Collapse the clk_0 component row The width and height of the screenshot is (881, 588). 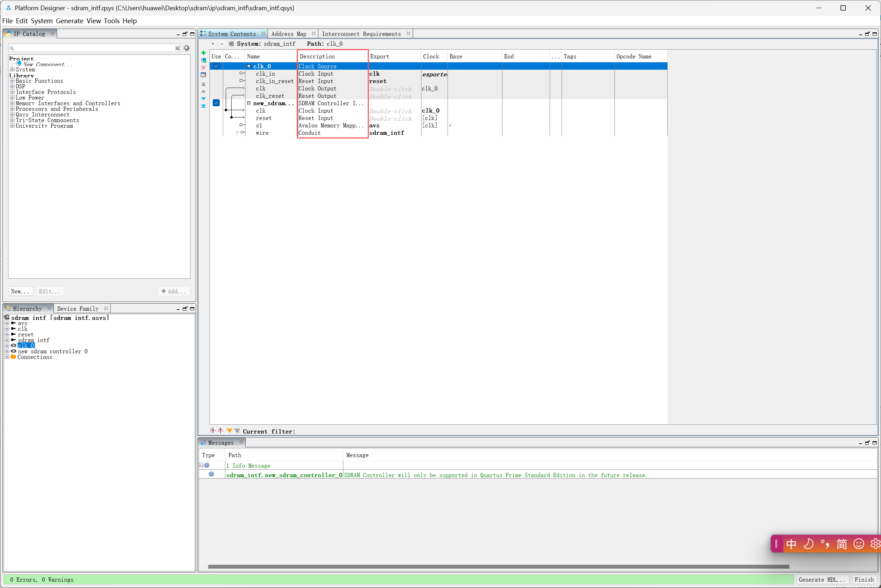point(249,66)
